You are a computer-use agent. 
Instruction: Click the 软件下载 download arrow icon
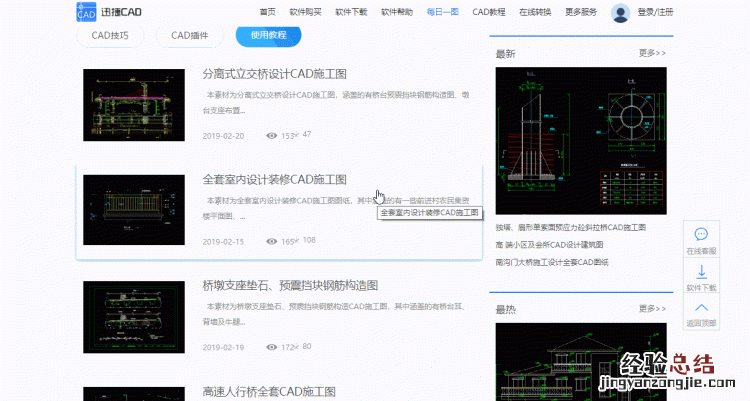701,271
